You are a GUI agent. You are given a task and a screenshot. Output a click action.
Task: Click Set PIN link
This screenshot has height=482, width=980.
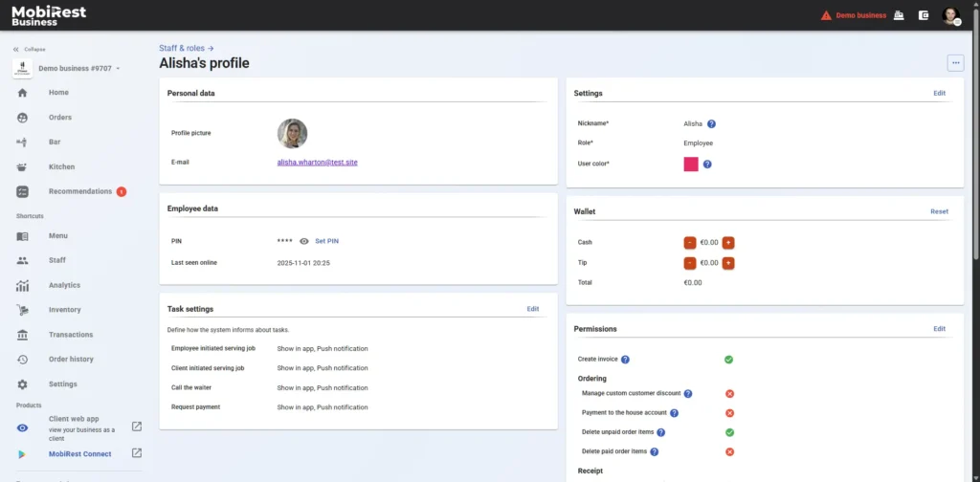(326, 241)
